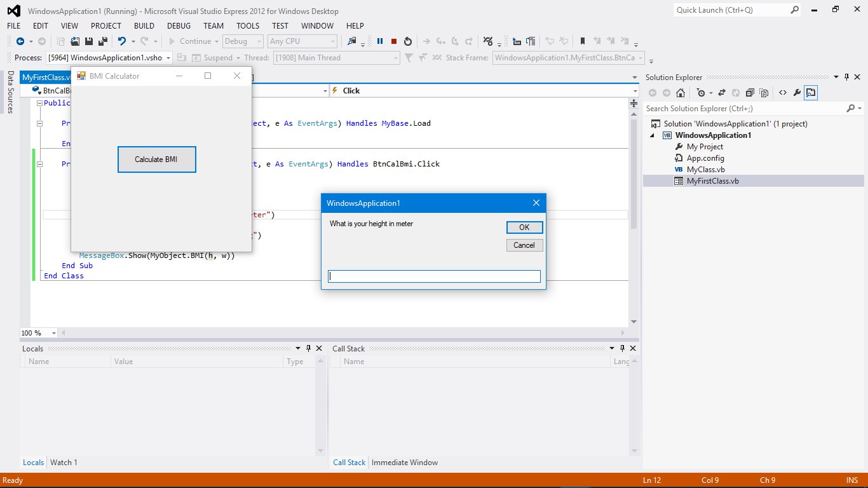Toggle Preview Selected Items in Solution Explorer
Screen dimensions: 868x488
click(811, 93)
